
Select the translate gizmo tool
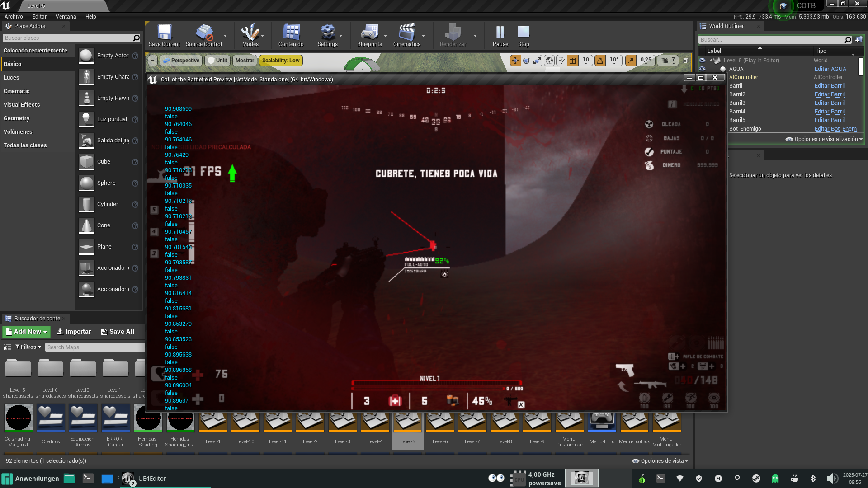coord(515,61)
